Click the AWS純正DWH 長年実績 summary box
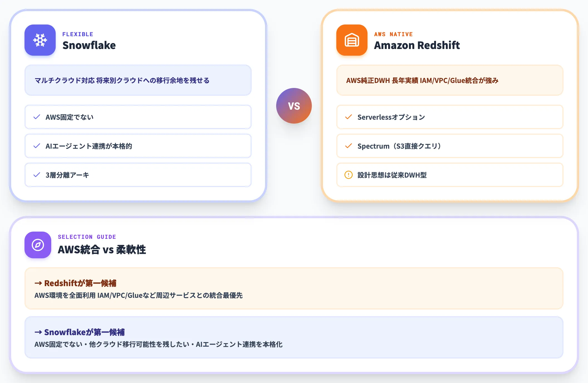588x383 pixels. pyautogui.click(x=450, y=80)
